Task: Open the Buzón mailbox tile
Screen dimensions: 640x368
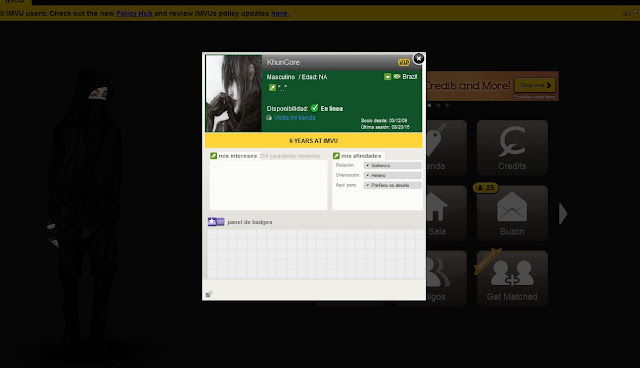Action: coord(512,213)
